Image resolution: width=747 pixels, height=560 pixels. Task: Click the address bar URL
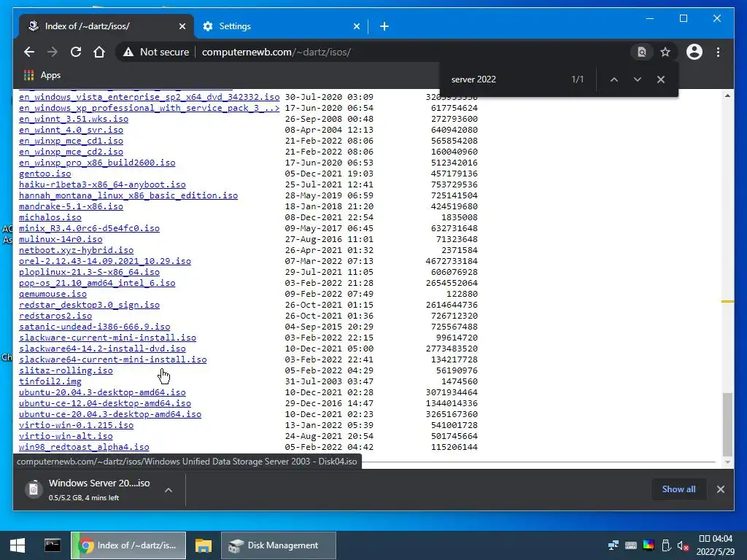276,52
